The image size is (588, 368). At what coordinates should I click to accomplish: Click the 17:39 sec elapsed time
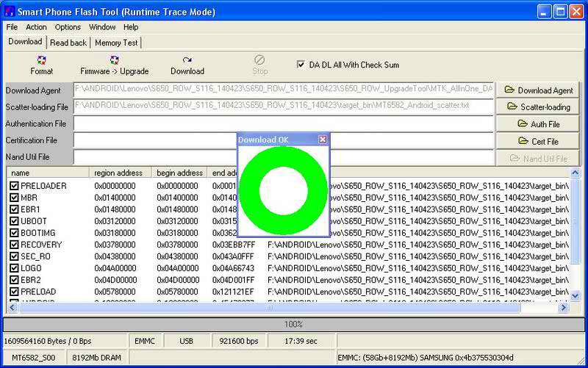tap(301, 341)
